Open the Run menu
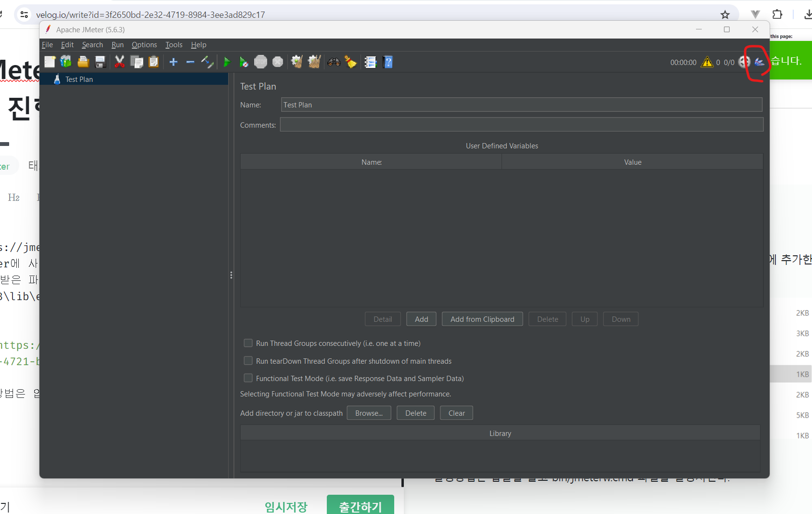The height and width of the screenshot is (514, 812). tap(117, 45)
